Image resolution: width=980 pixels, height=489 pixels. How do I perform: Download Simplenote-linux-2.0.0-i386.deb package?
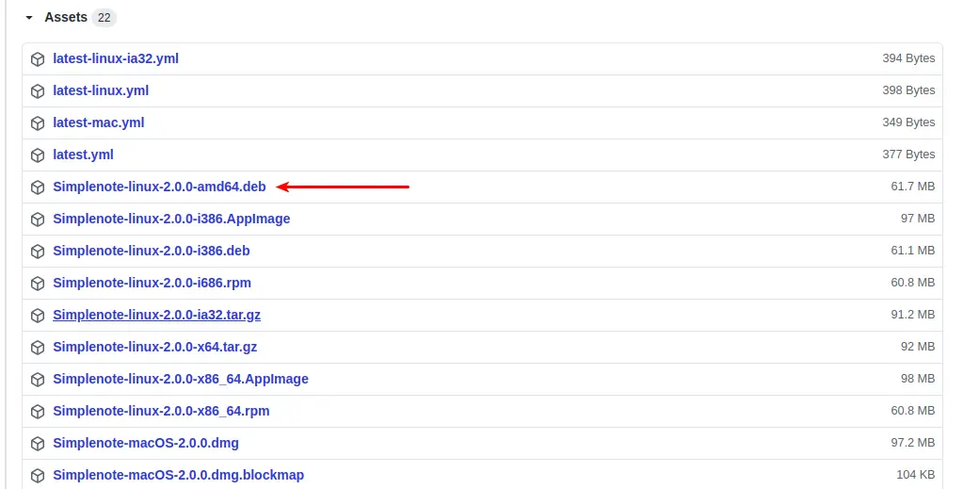[151, 251]
